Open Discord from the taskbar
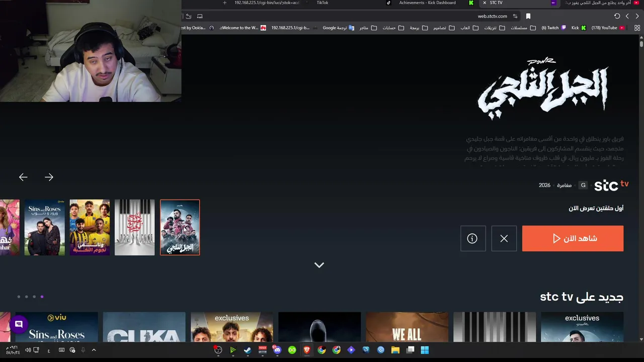 click(277, 350)
